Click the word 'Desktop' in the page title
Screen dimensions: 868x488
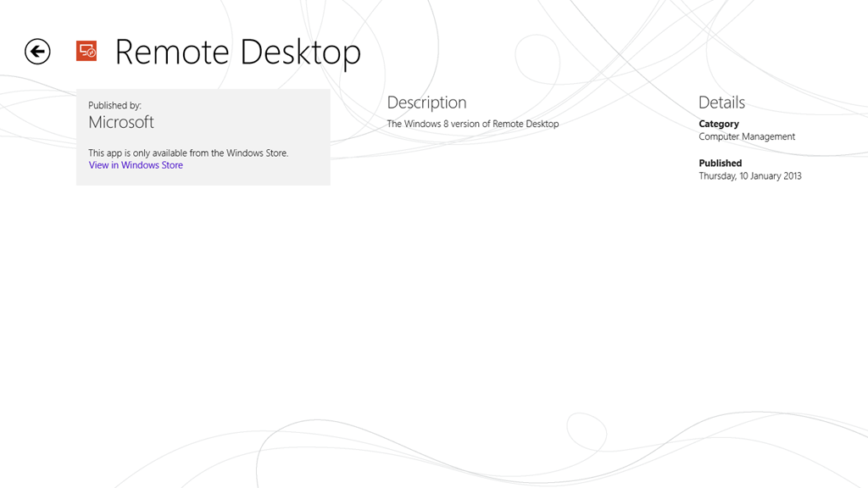(299, 52)
